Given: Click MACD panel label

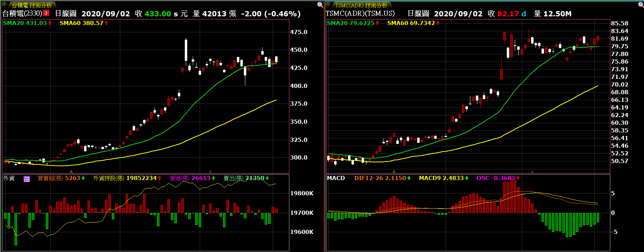Looking at the screenshot, I should [336, 178].
